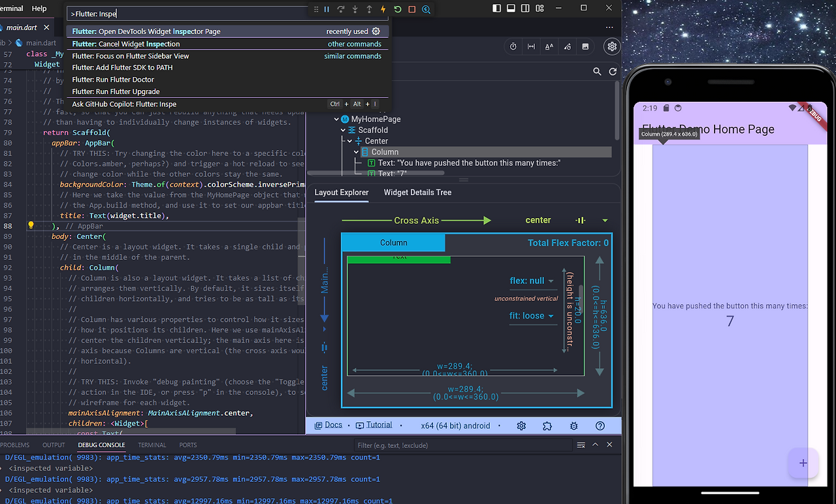This screenshot has width=836, height=504.
Task: Open the DevTools settings gear in the footer
Action: [521, 426]
